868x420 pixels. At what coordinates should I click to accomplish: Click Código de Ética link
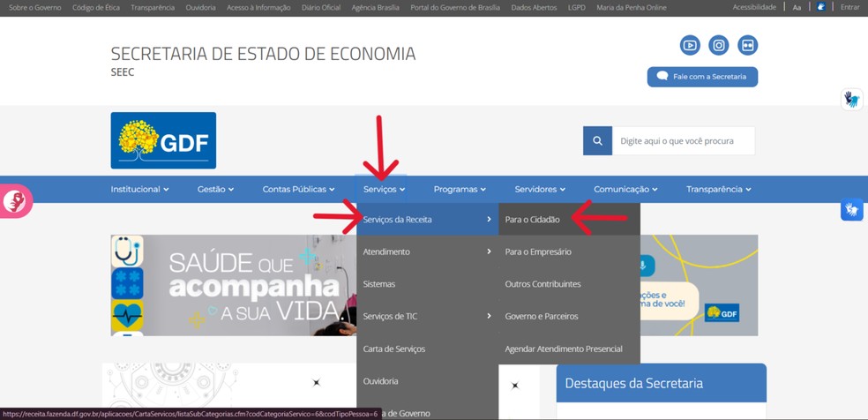(x=96, y=8)
